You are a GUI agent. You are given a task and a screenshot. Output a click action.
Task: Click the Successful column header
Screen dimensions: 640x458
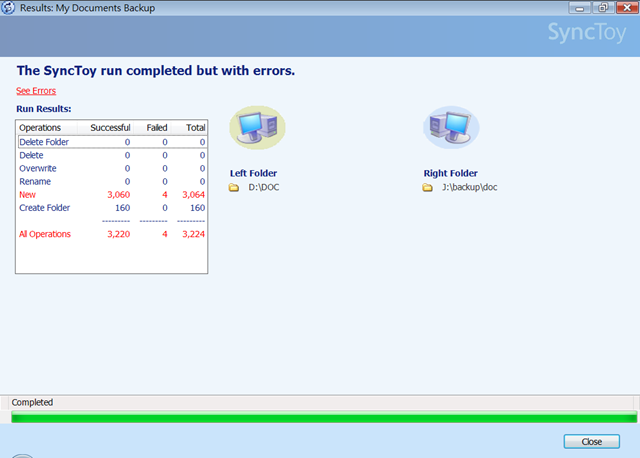tap(106, 128)
